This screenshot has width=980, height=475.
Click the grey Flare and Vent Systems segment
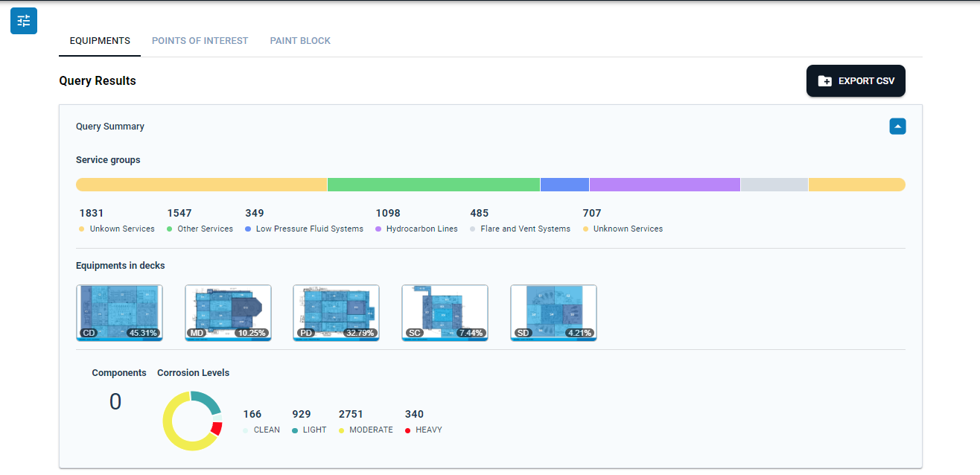(x=774, y=185)
